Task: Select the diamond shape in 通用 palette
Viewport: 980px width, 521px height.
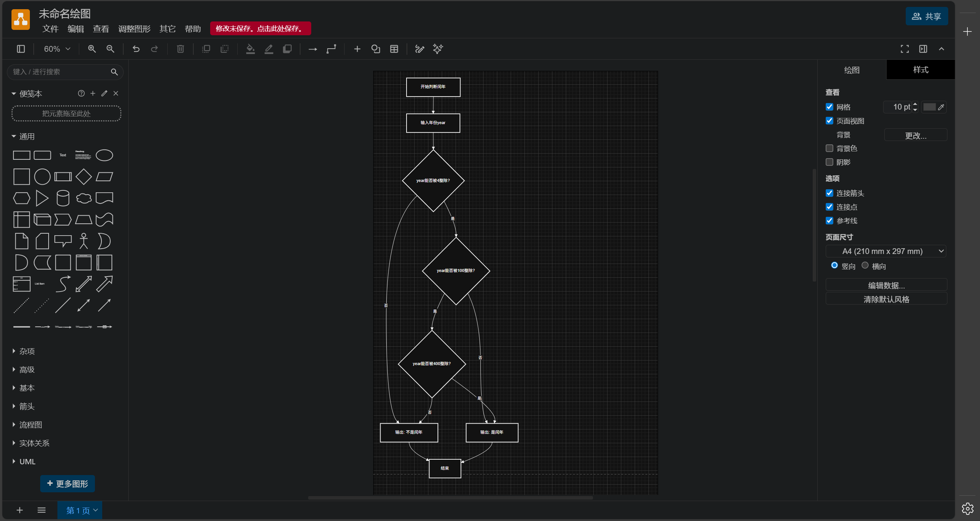Action: point(83,177)
